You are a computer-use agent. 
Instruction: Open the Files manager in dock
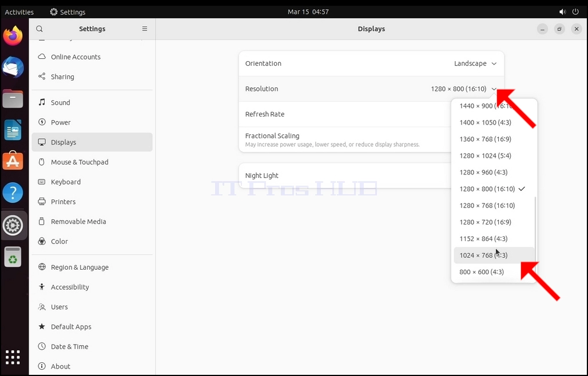13,99
